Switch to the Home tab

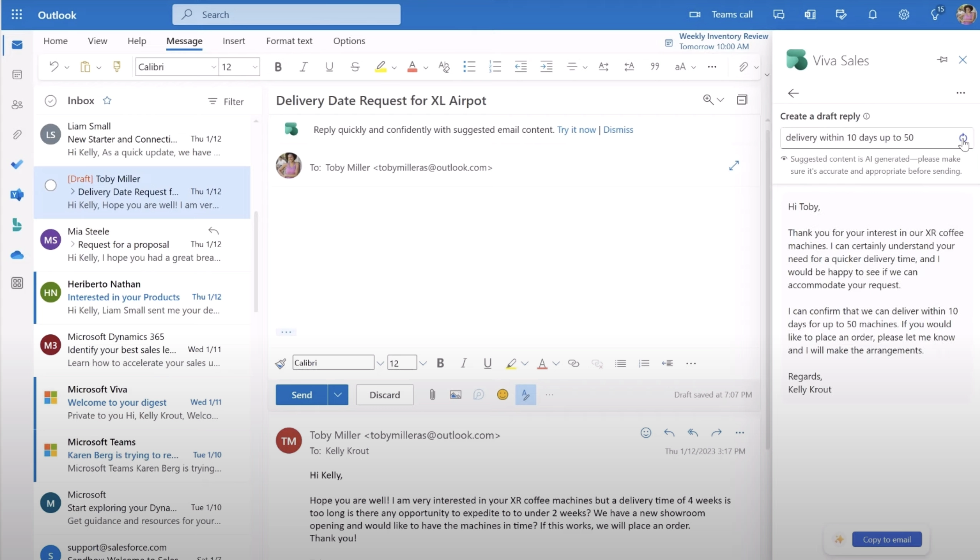point(55,41)
